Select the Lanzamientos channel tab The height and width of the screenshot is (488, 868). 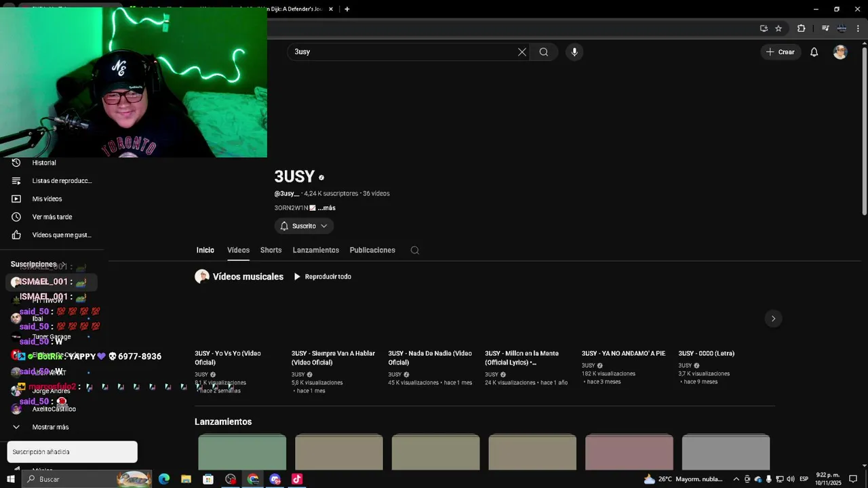pos(316,250)
